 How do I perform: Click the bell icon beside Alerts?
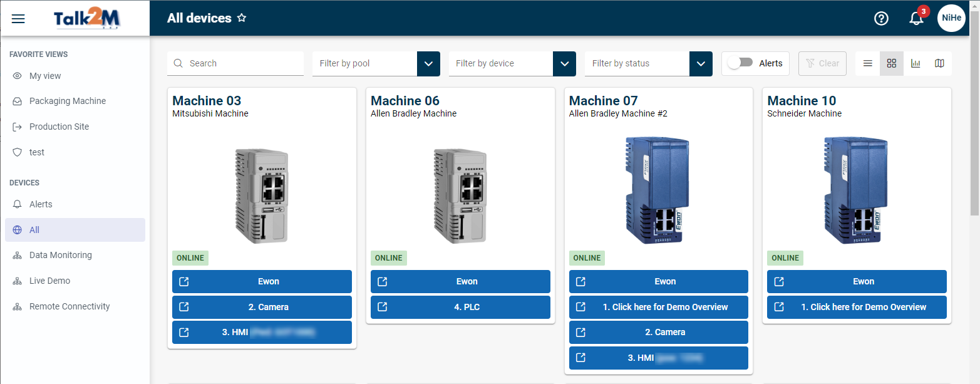tap(18, 204)
